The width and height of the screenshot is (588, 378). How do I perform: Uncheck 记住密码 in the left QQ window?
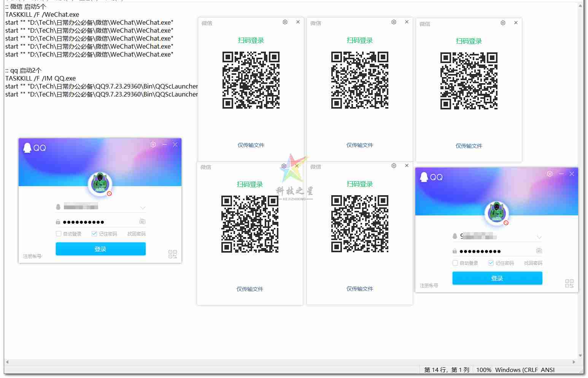tap(94, 234)
